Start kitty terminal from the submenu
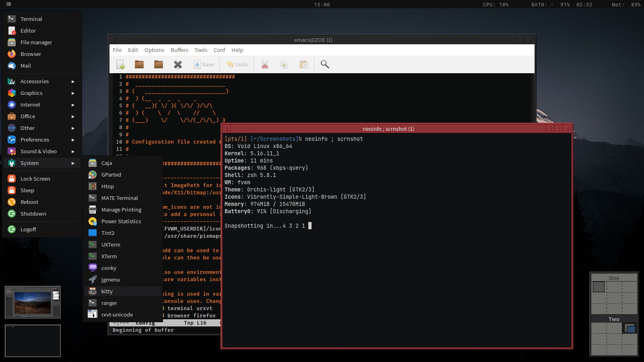Image resolution: width=644 pixels, height=362 pixels. 107,291
